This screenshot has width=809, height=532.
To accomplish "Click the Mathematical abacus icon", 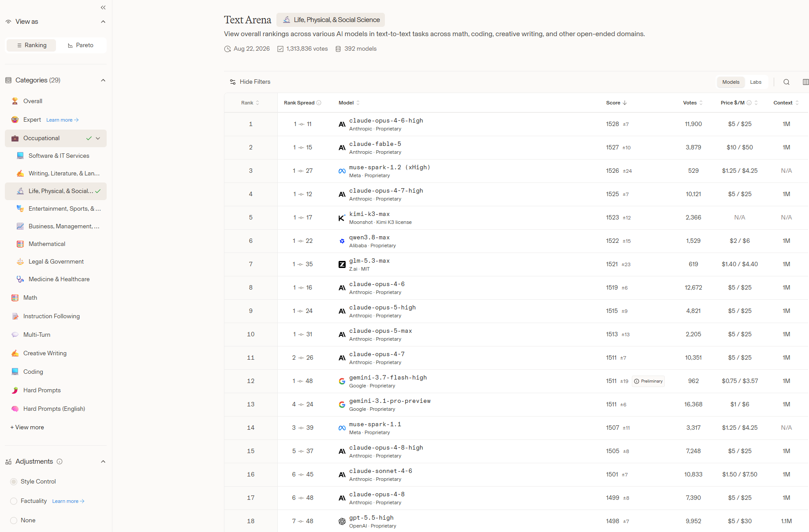I will [x=20, y=244].
